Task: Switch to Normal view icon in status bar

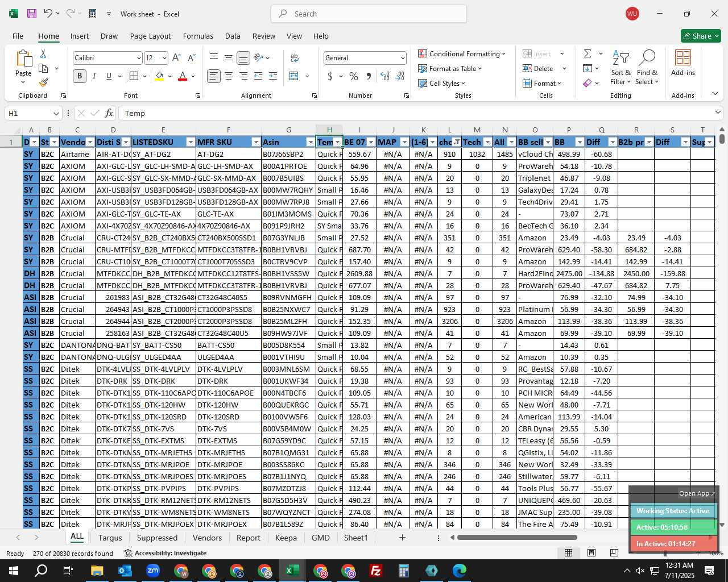Action: tap(568, 553)
